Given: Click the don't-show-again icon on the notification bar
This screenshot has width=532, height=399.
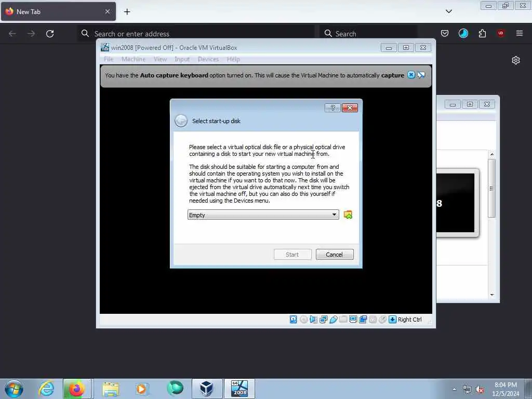Looking at the screenshot, I should [421, 75].
